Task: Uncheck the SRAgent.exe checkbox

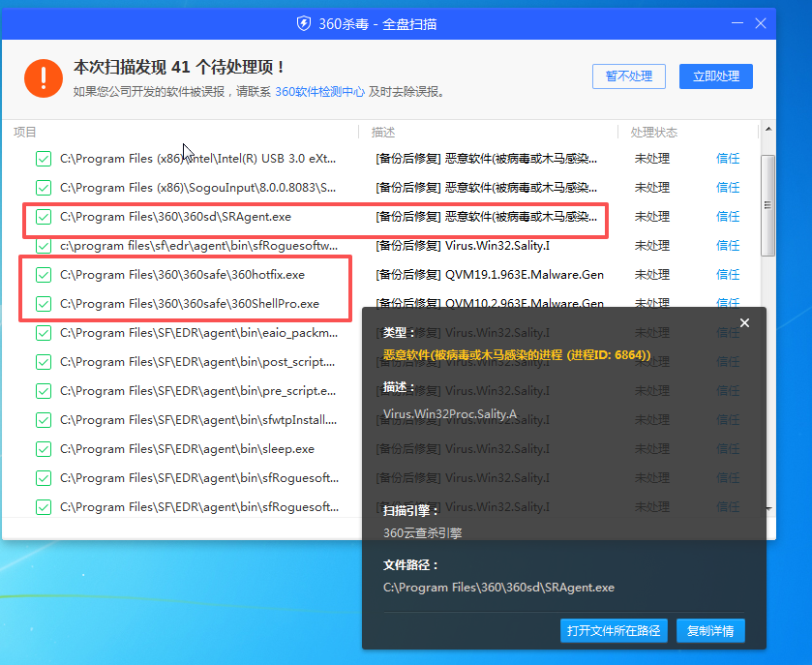Action: click(x=43, y=217)
